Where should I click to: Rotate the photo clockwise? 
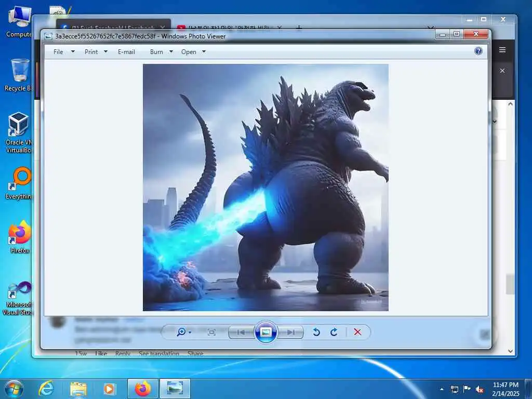coord(334,332)
